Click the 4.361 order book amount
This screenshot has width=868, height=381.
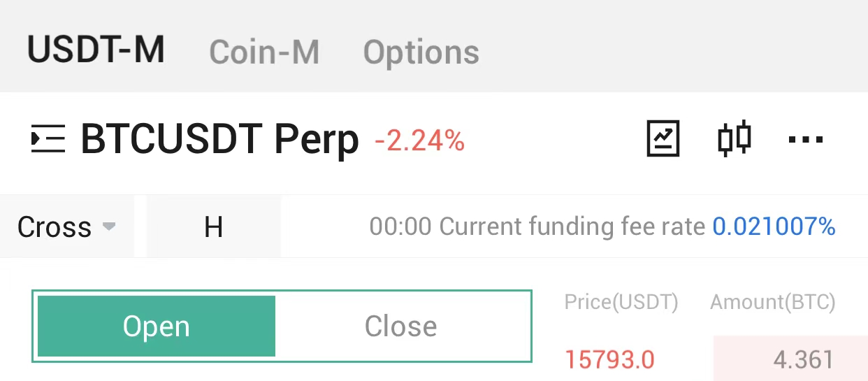tap(803, 360)
